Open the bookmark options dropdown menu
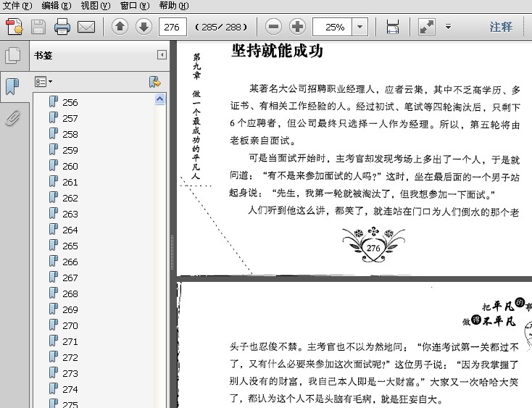The image size is (532, 408). [x=43, y=82]
